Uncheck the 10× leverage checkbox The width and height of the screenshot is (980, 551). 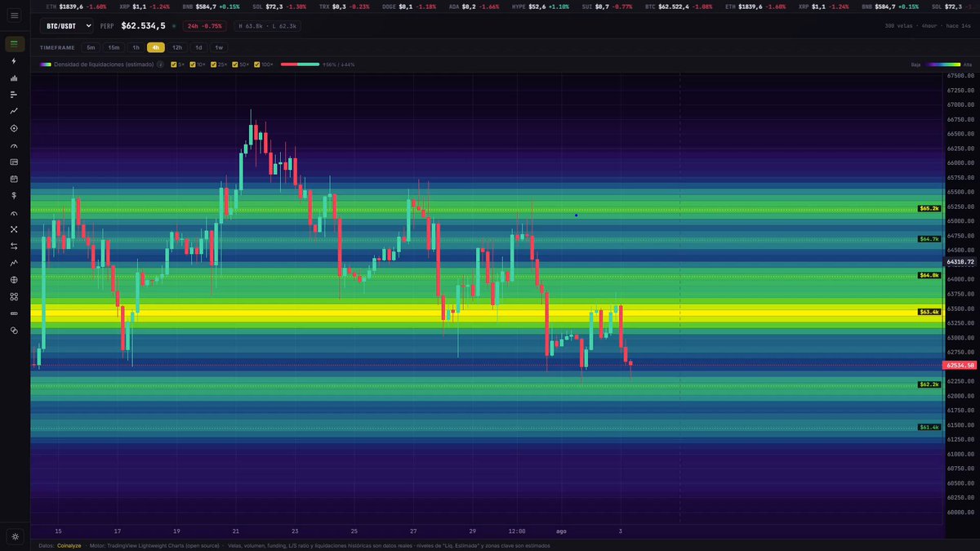tap(193, 64)
